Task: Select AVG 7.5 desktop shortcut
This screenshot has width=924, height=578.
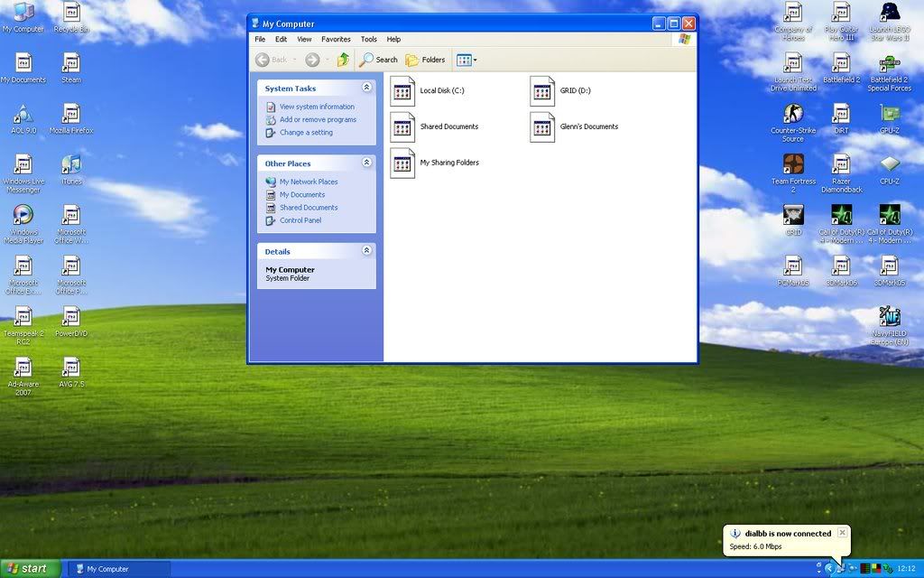Action: pyautogui.click(x=71, y=372)
